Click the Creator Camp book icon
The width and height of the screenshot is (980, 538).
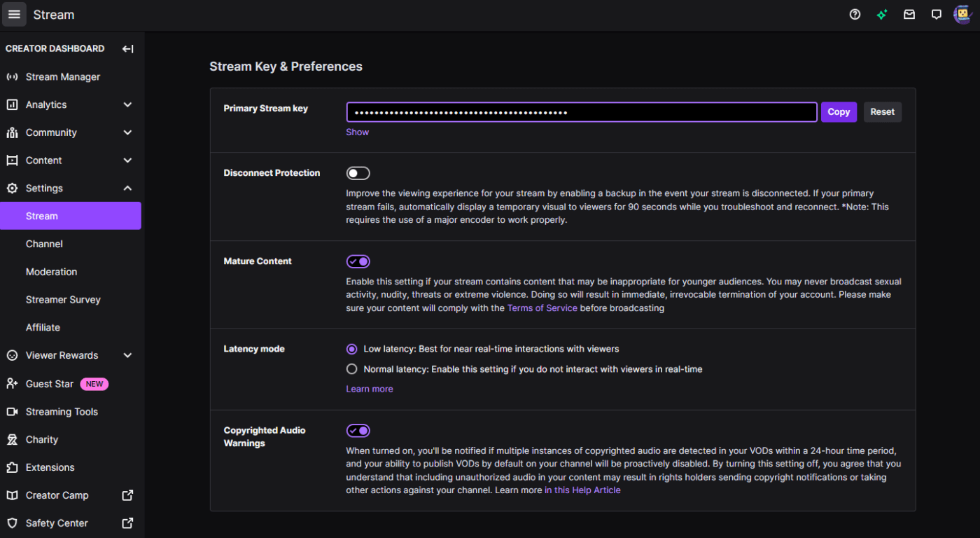[x=12, y=495]
